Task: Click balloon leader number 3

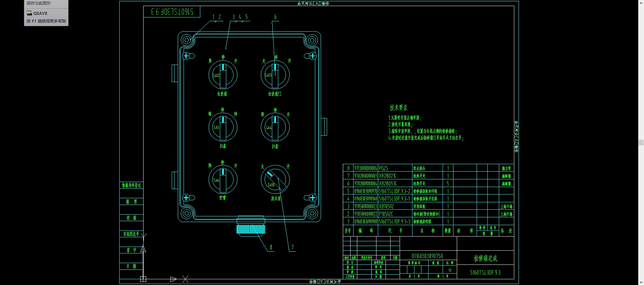Action: [234, 17]
